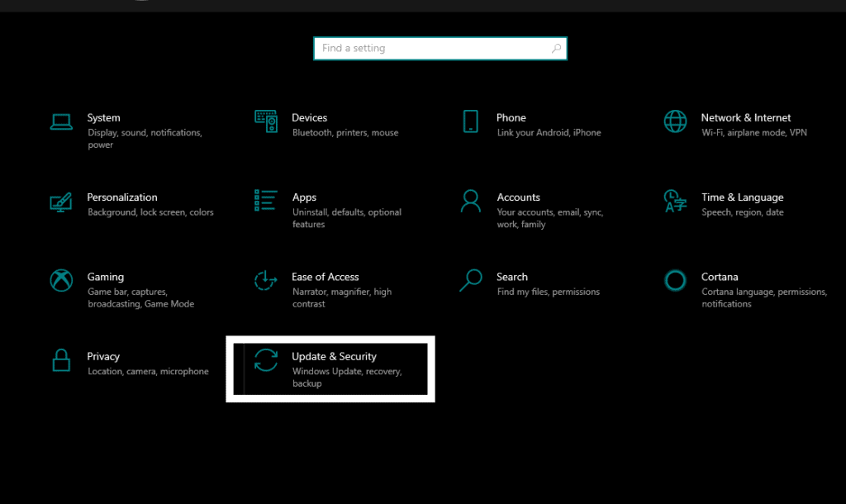Click the Search magnifier category icon
846x504 pixels.
tap(471, 280)
